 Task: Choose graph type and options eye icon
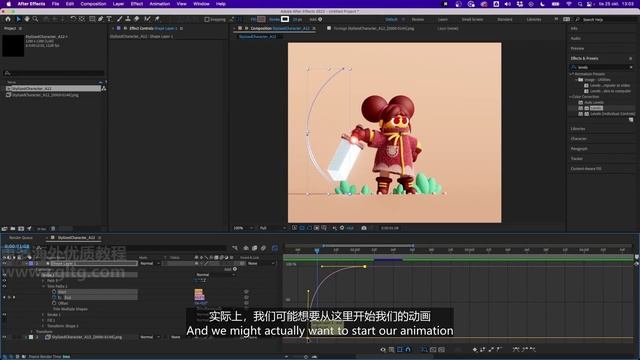click(x=383, y=349)
